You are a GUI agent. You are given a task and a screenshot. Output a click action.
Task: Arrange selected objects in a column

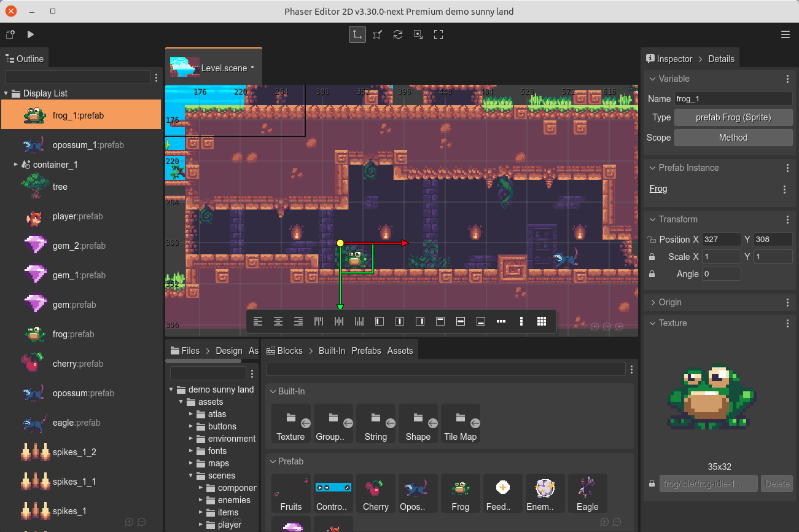pyautogui.click(x=521, y=321)
